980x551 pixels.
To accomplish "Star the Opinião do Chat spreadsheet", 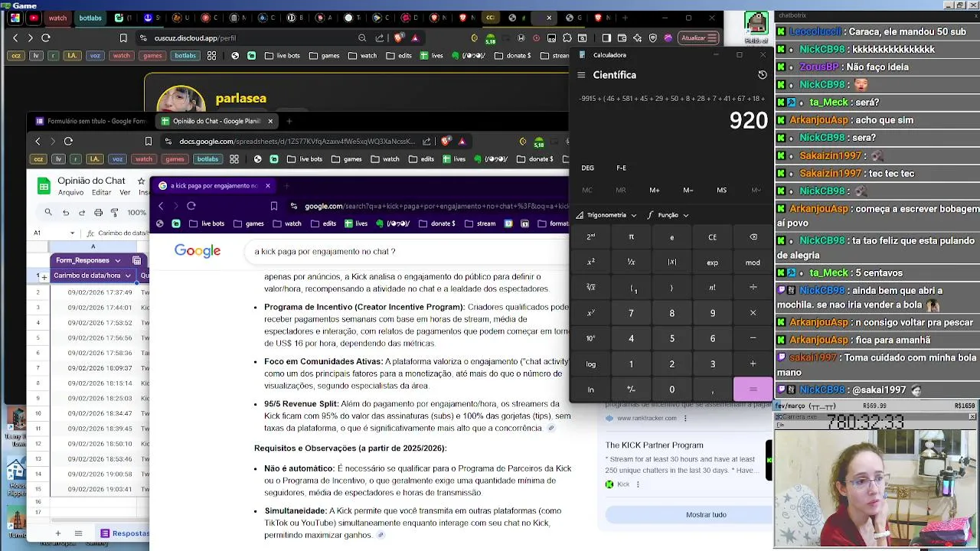I will point(141,181).
